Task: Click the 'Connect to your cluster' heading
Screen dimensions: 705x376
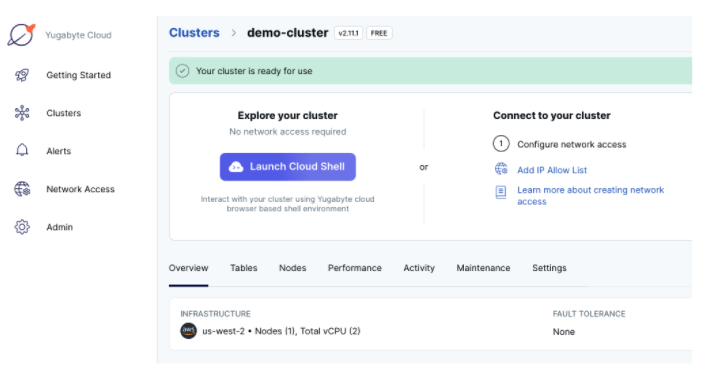Action: coord(552,116)
